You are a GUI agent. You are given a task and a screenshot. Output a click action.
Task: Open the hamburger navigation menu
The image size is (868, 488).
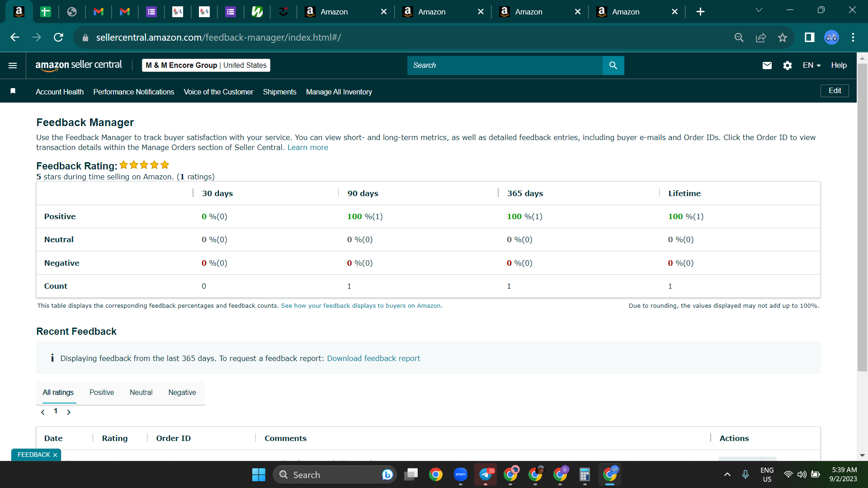(13, 66)
